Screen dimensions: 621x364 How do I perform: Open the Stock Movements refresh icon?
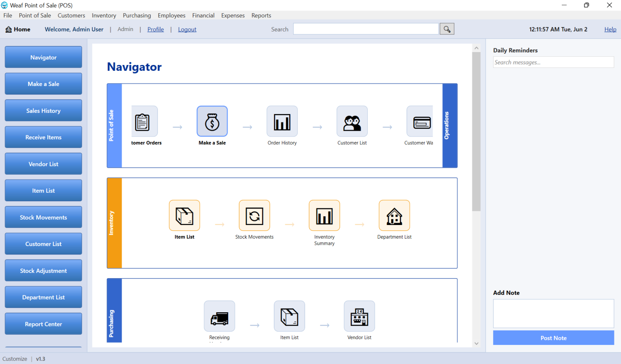coord(254,216)
